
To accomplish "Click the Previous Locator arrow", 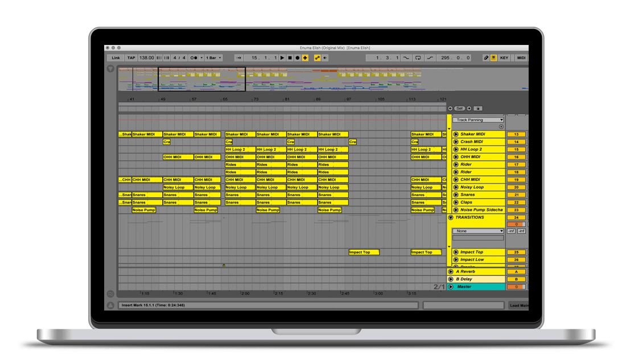I will [x=450, y=109].
